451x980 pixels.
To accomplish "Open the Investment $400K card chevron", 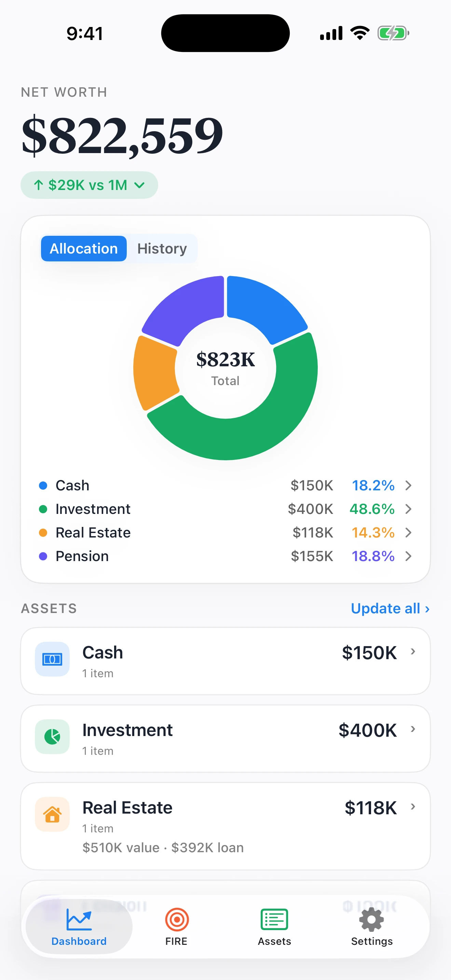I will point(413,729).
